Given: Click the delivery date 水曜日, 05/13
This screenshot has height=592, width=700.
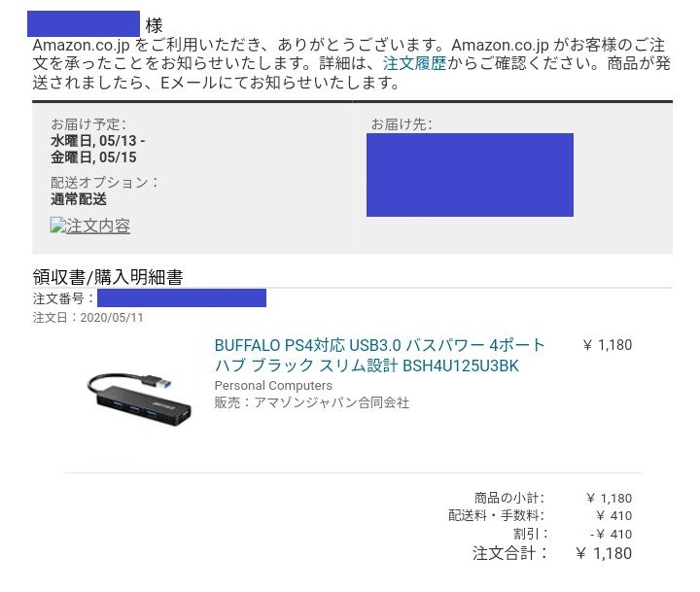Looking at the screenshot, I should [x=97, y=140].
